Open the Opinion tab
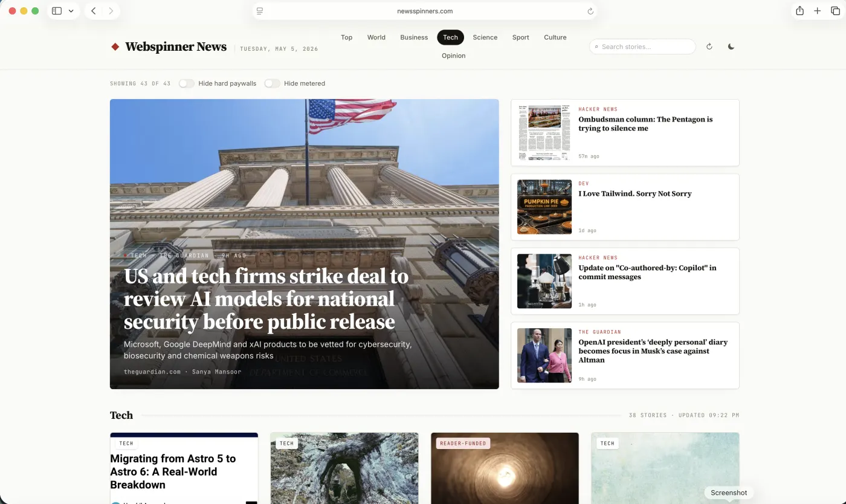The image size is (846, 504). click(x=453, y=56)
